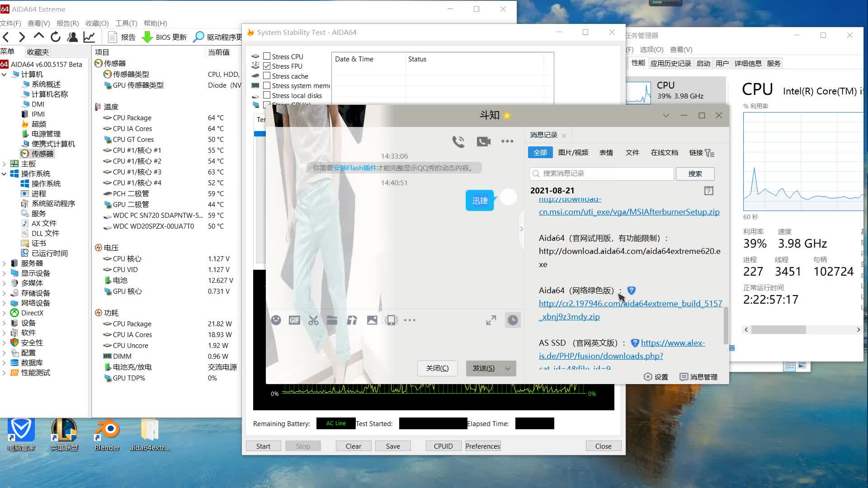Viewport: 868px width, 488px height.
Task: Collapse the 计算机 tree node
Action: tap(4, 75)
